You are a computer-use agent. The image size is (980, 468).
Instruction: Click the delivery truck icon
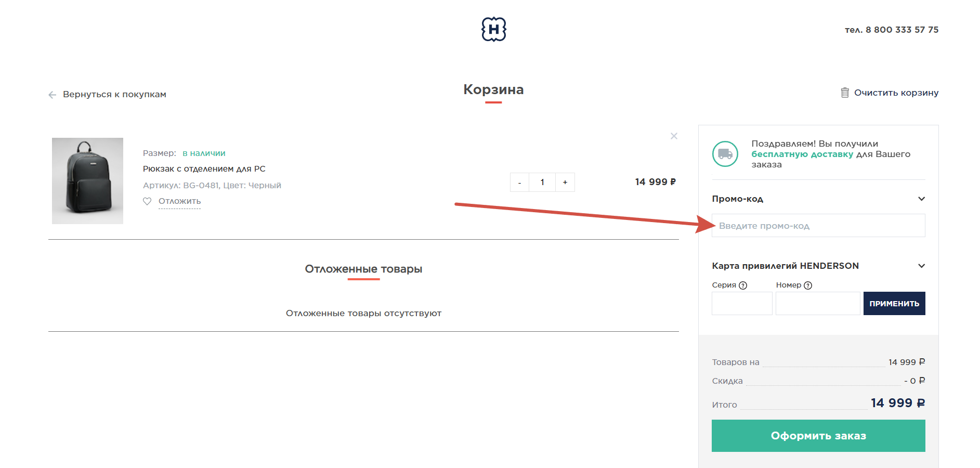(725, 154)
